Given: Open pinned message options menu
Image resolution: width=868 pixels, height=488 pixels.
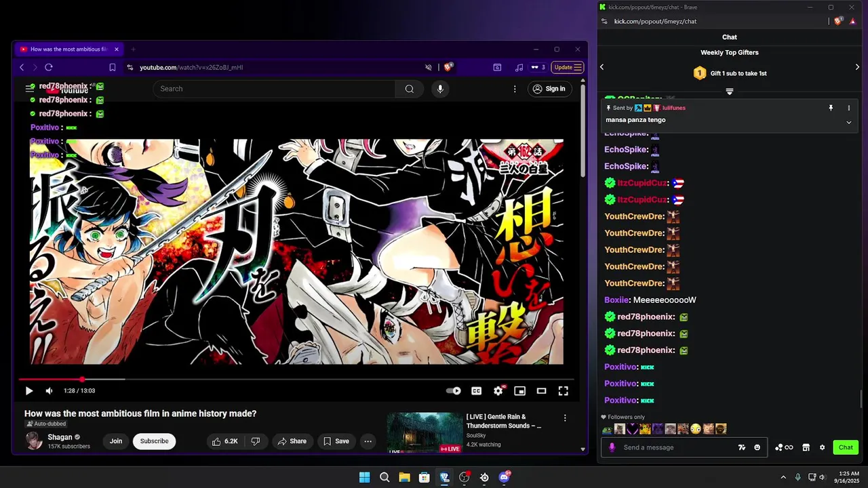Looking at the screenshot, I should 848,108.
